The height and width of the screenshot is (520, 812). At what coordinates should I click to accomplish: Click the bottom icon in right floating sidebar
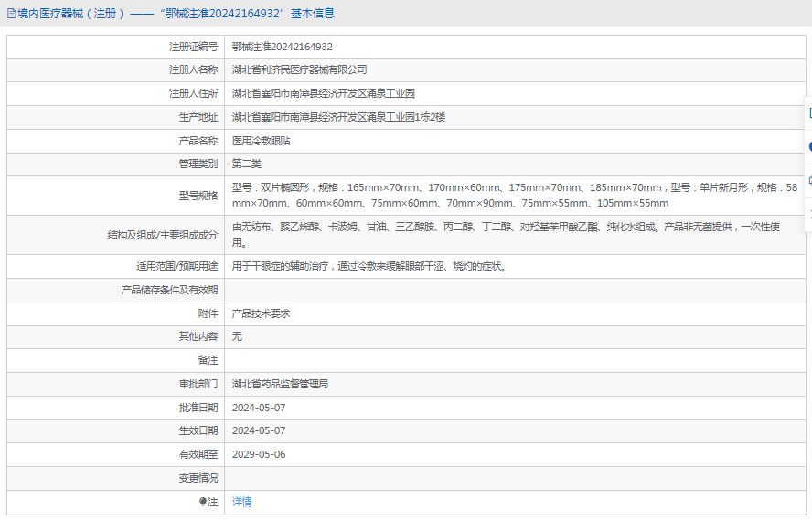pos(809,212)
